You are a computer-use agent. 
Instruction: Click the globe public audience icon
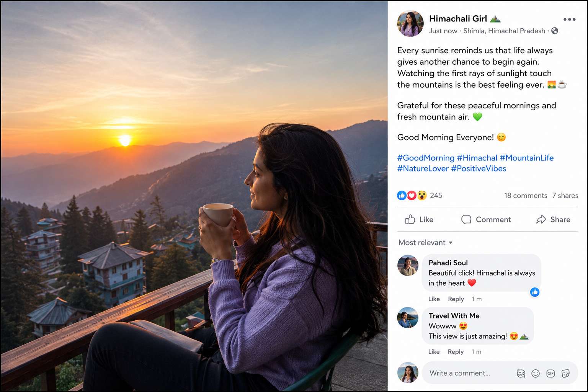coord(554,31)
